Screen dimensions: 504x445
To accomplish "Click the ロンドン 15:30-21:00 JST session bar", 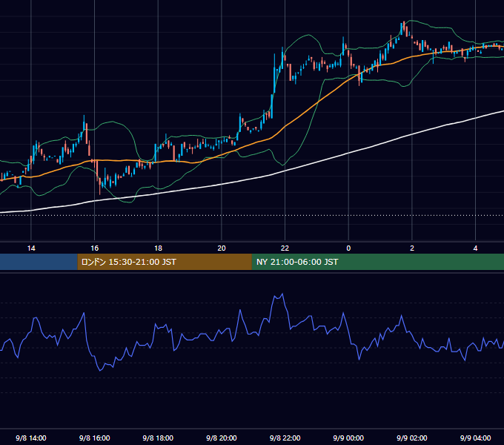I will tap(165, 262).
